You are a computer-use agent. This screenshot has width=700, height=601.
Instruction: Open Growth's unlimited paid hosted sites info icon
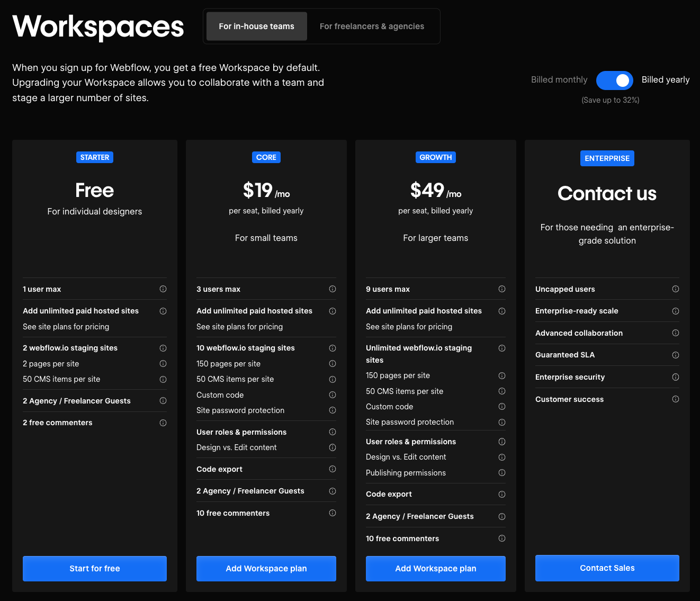pyautogui.click(x=502, y=311)
